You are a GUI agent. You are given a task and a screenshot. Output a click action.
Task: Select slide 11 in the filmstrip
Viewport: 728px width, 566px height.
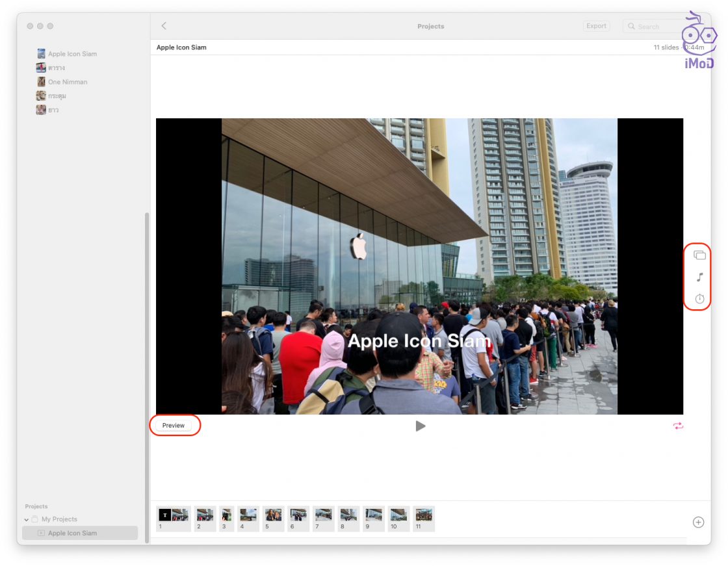[423, 515]
